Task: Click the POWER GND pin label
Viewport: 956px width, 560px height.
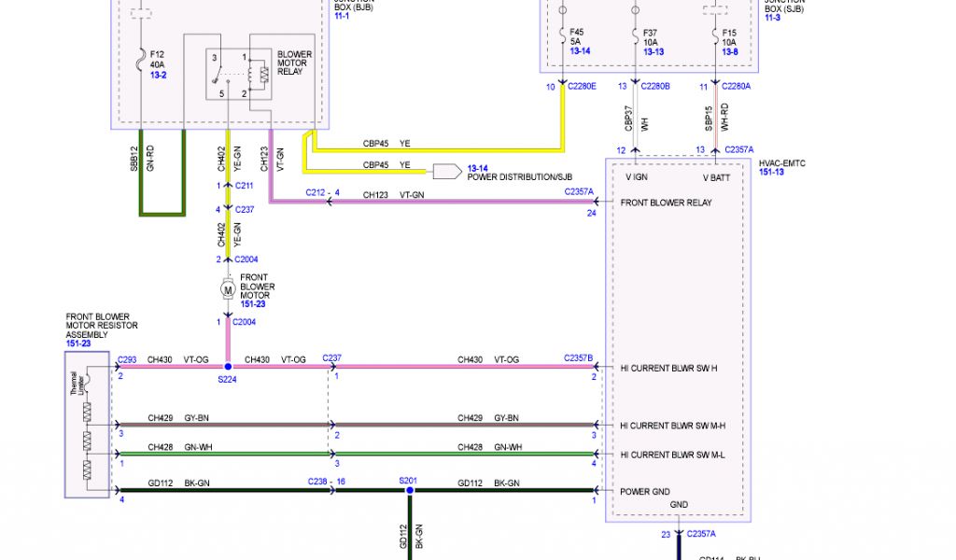Action: click(645, 491)
